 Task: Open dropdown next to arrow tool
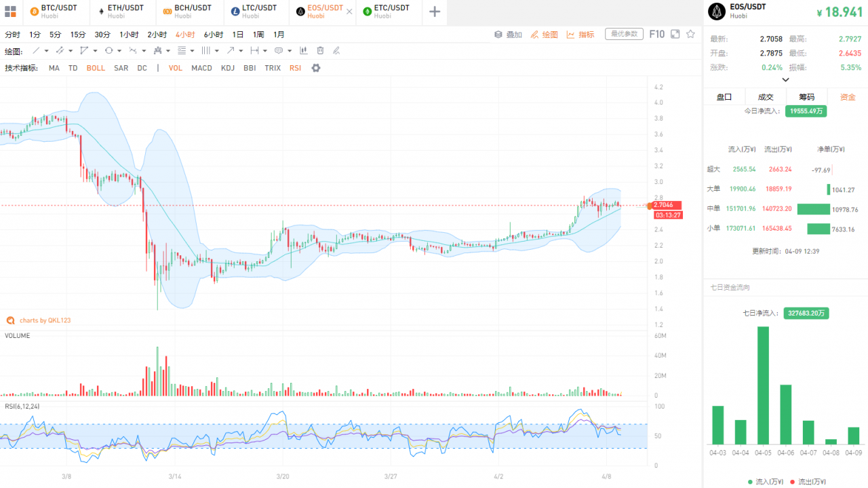point(241,51)
